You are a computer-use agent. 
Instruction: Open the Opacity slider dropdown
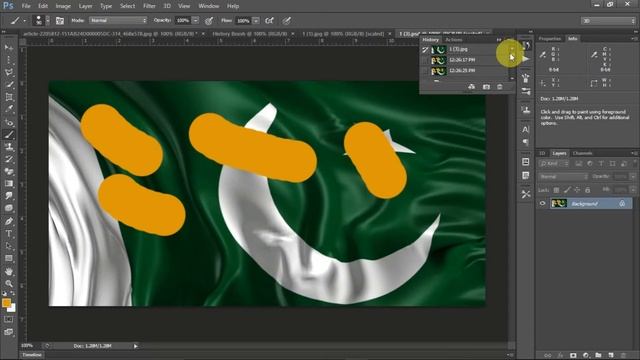(196, 20)
